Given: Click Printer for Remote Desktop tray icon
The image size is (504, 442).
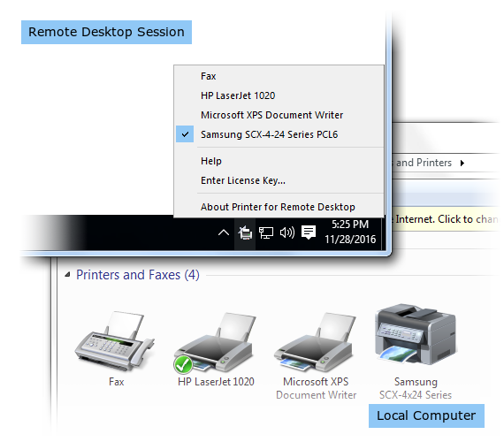Looking at the screenshot, I should pyautogui.click(x=245, y=232).
